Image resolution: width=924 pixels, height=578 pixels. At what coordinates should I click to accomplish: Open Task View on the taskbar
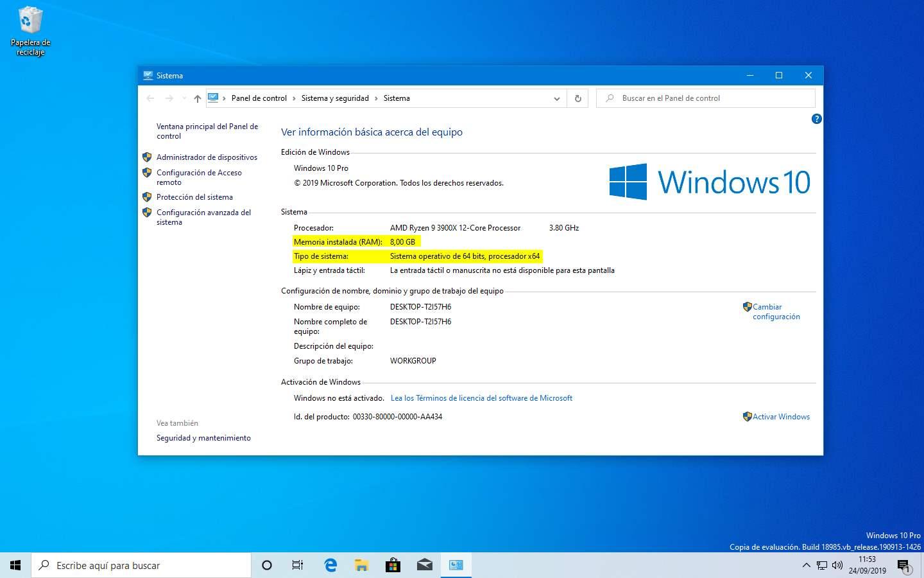click(298, 565)
